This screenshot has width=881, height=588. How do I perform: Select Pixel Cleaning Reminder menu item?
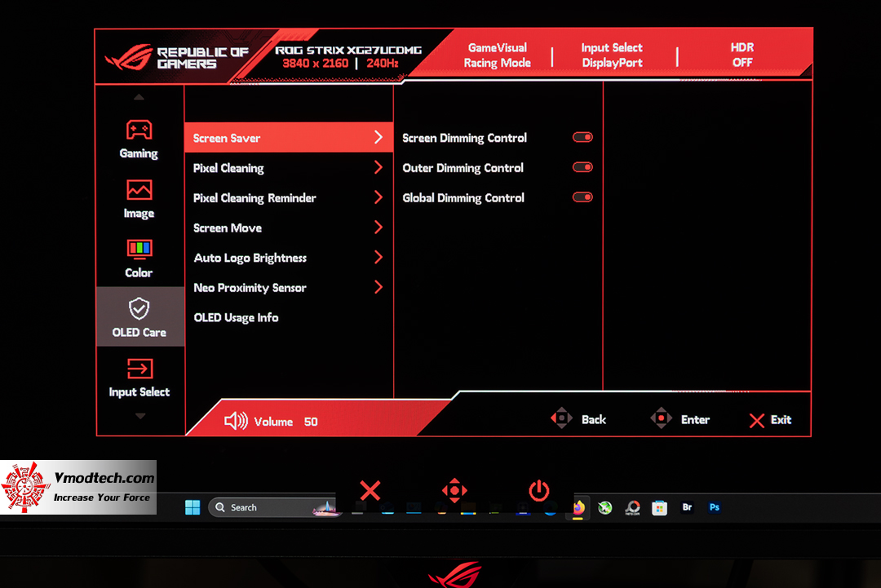tap(288, 197)
